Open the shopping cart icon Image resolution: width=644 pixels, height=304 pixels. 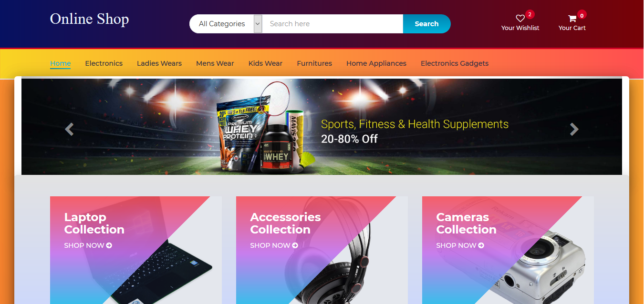572,19
